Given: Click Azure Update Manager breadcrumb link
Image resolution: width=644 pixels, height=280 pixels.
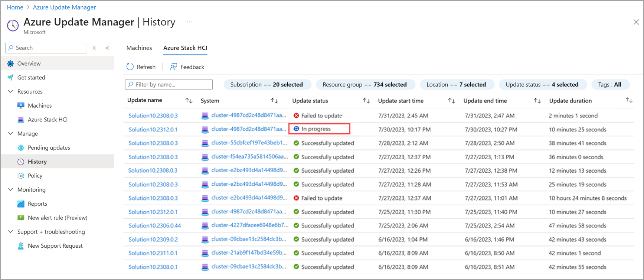Looking at the screenshot, I should coord(64,7).
